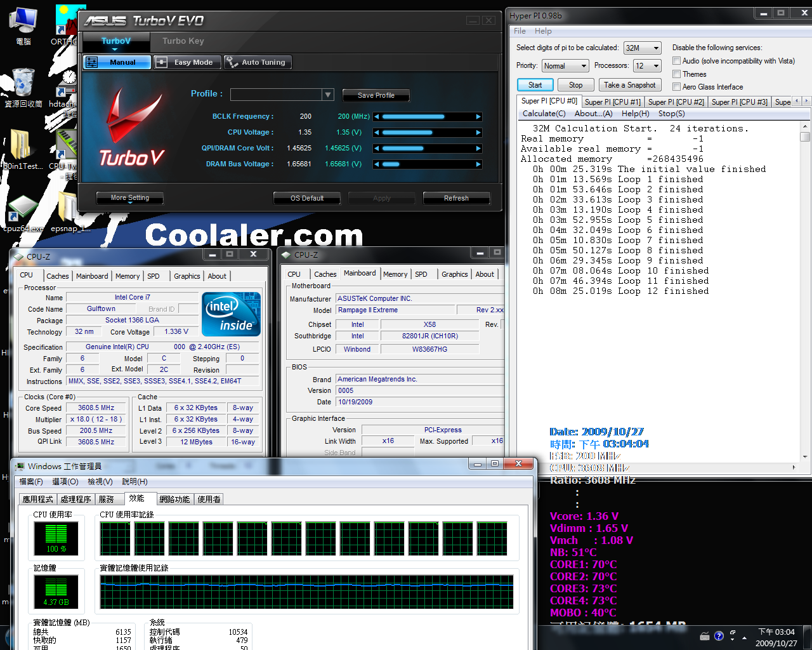Viewport: 812px width, 650px height.
Task: Click Hyper PI Stop button
Action: pos(575,85)
